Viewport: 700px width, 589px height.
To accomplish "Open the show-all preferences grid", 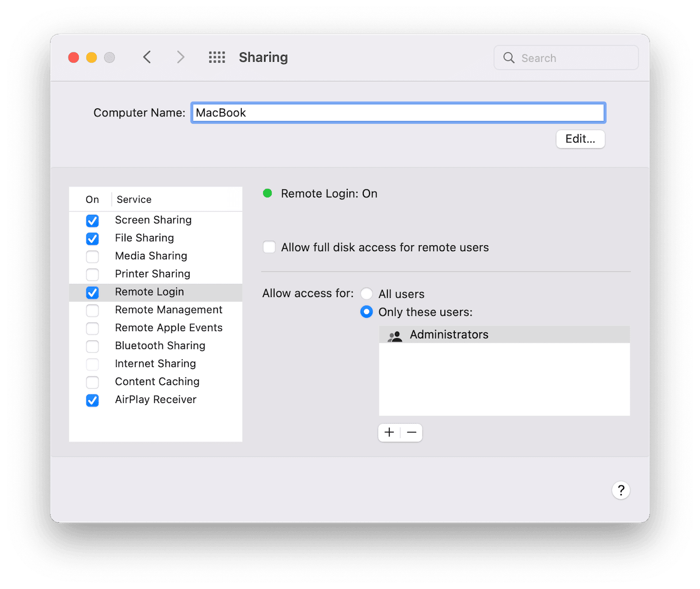I will pyautogui.click(x=217, y=57).
